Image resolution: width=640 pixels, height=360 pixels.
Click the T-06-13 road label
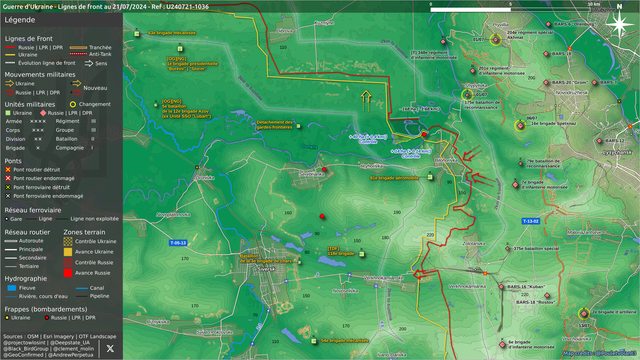tap(178, 243)
